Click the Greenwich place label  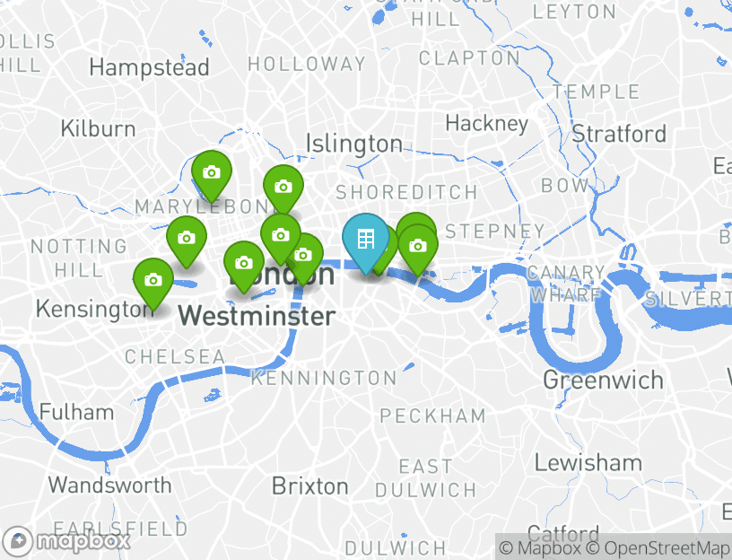click(x=603, y=381)
